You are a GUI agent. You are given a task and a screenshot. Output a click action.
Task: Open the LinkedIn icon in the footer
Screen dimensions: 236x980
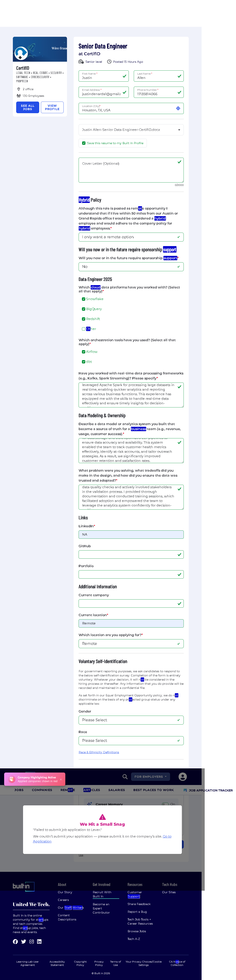[39, 942]
